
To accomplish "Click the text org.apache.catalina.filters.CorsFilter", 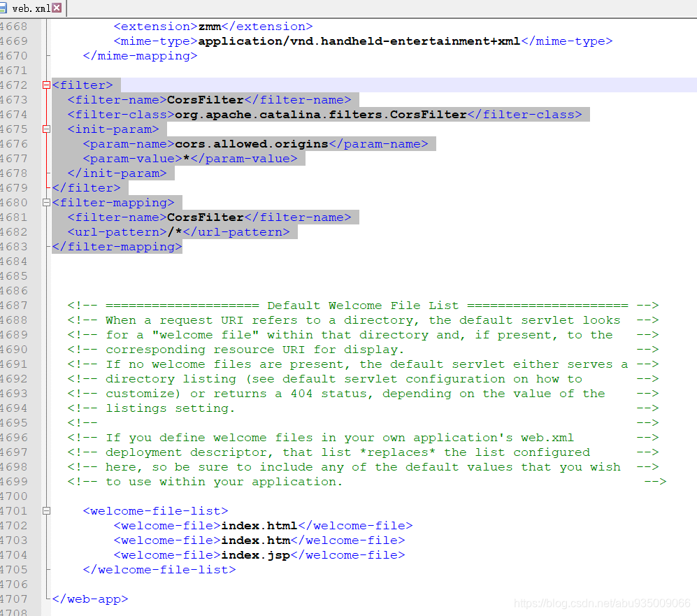I will (320, 115).
